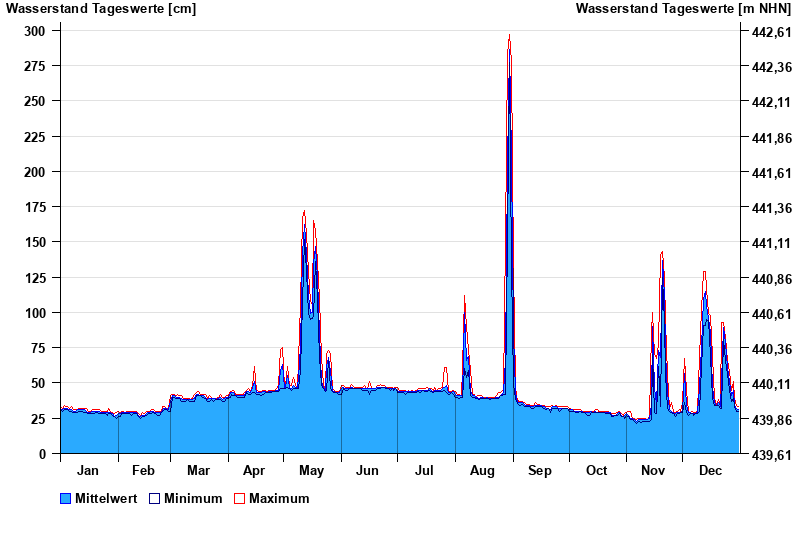
Task: Select the Maximum legend label
Action: pyautogui.click(x=279, y=499)
